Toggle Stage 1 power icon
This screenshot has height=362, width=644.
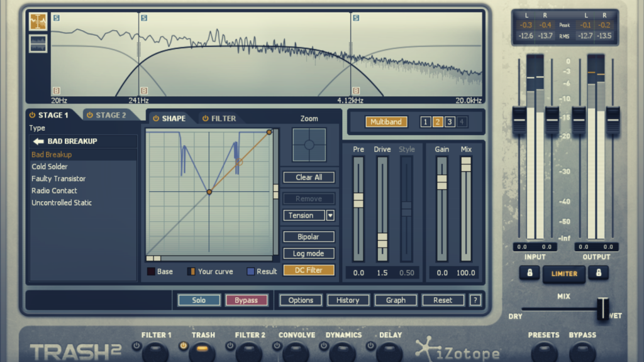click(32, 116)
